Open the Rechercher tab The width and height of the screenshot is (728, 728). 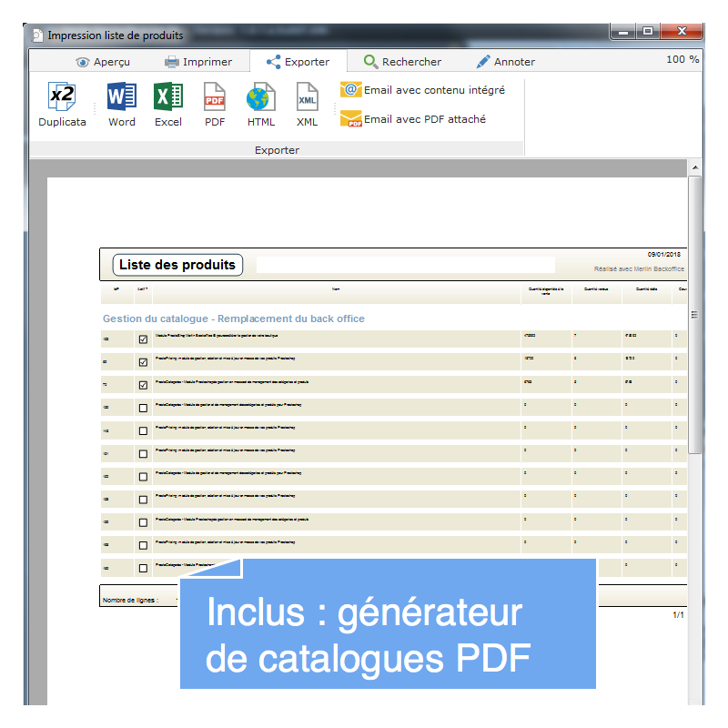point(402,62)
